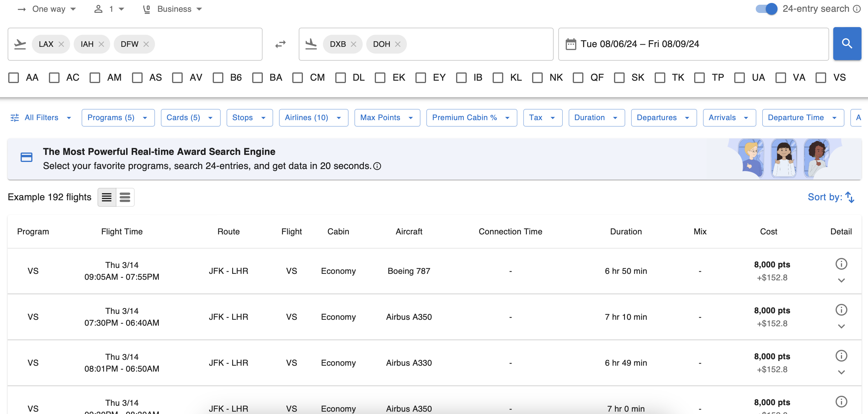Open the Departure Time filter
868x414 pixels.
click(803, 117)
